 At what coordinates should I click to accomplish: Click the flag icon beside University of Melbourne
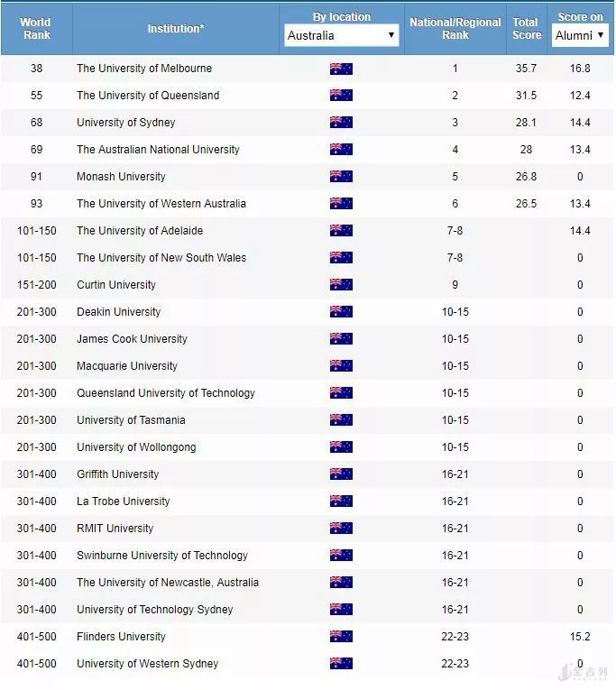click(341, 69)
